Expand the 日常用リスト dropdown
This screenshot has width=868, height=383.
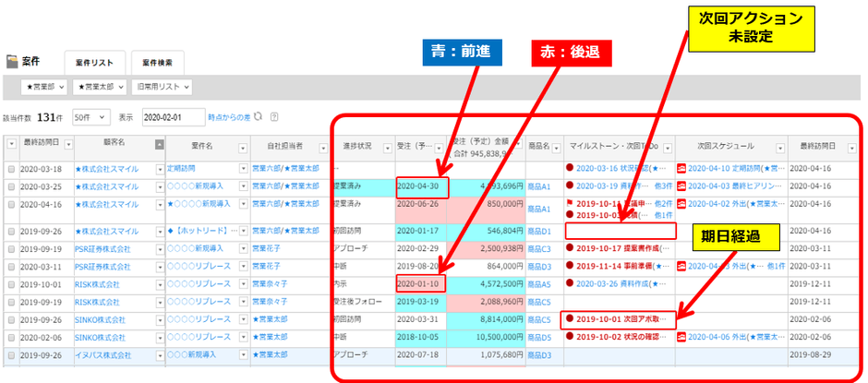tap(163, 87)
